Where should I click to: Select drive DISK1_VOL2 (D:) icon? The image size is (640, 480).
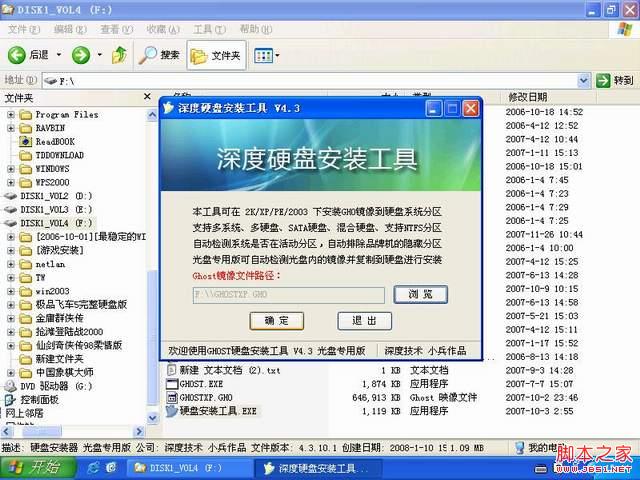click(x=10, y=196)
